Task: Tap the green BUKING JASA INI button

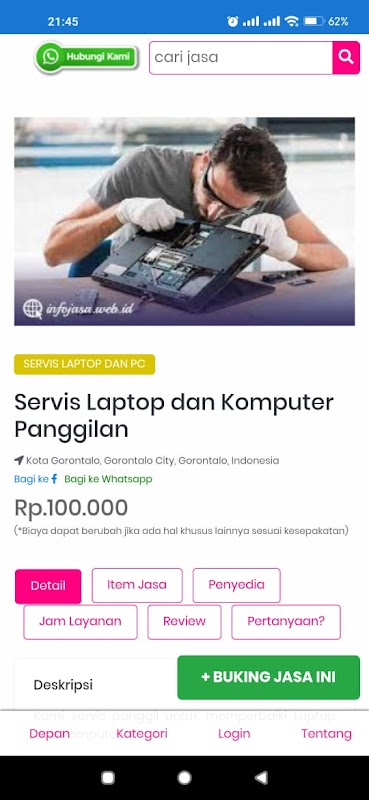Action: click(268, 677)
